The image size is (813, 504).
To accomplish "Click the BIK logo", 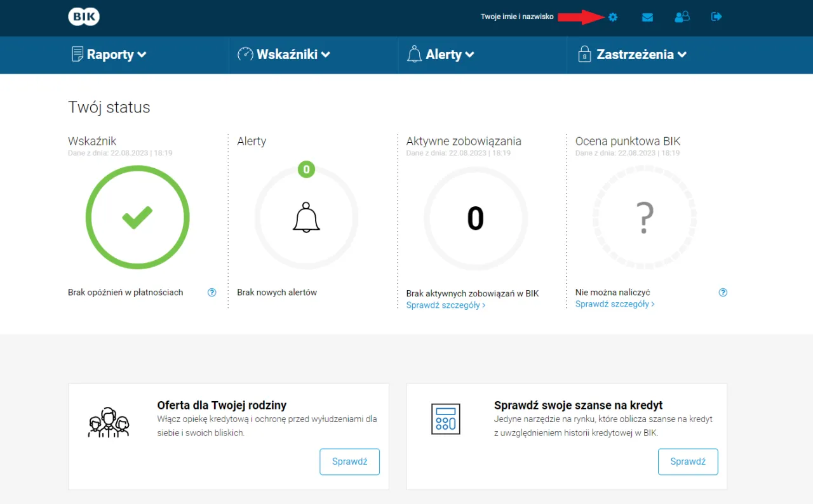I will 83,17.
